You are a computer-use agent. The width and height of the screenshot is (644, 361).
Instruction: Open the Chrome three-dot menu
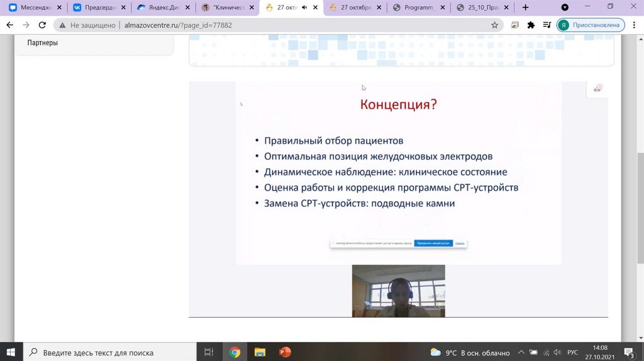tap(633, 25)
